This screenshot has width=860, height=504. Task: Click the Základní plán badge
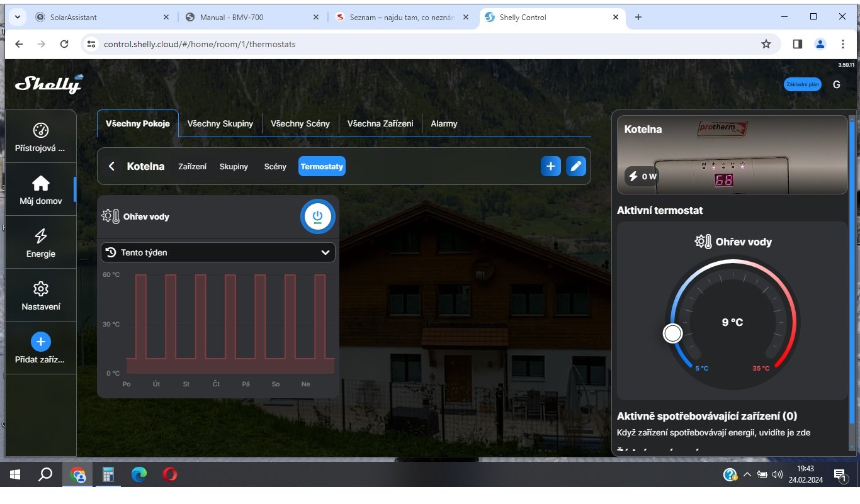(x=802, y=84)
